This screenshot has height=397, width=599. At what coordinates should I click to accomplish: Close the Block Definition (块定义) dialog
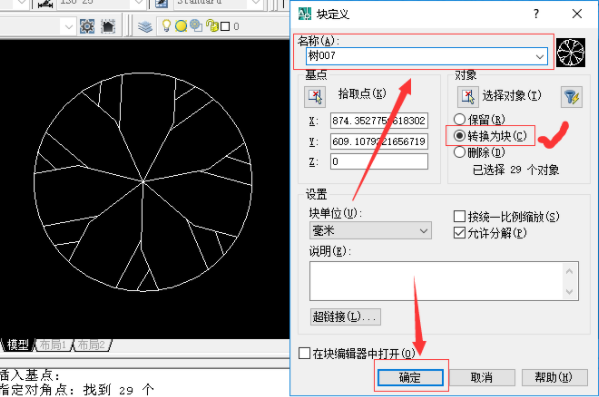(x=577, y=14)
